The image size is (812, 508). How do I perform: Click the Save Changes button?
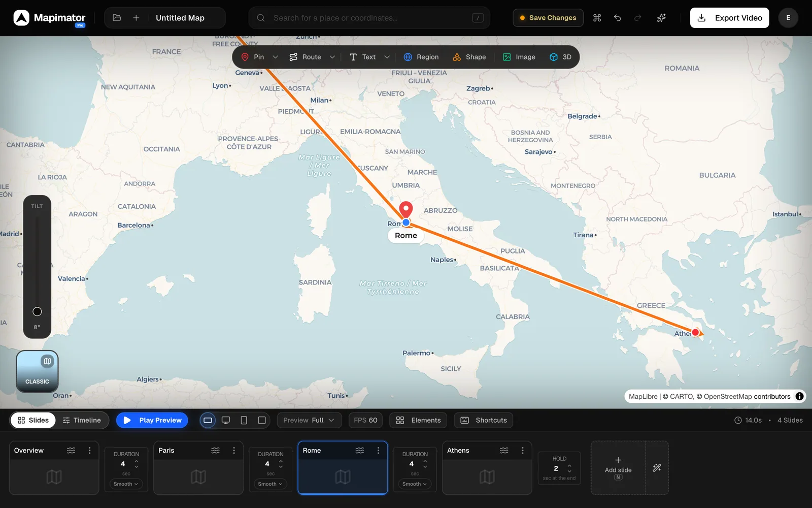point(548,18)
